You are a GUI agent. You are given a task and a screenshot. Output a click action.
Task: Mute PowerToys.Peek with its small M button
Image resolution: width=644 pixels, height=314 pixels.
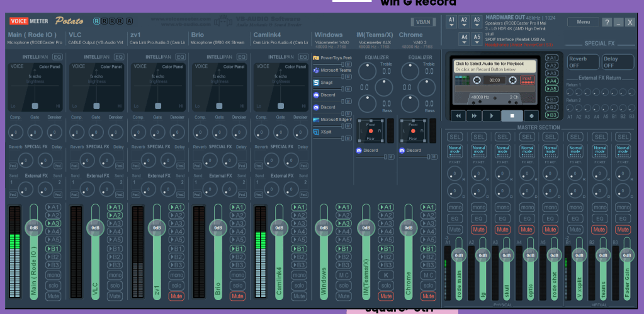coord(348,64)
